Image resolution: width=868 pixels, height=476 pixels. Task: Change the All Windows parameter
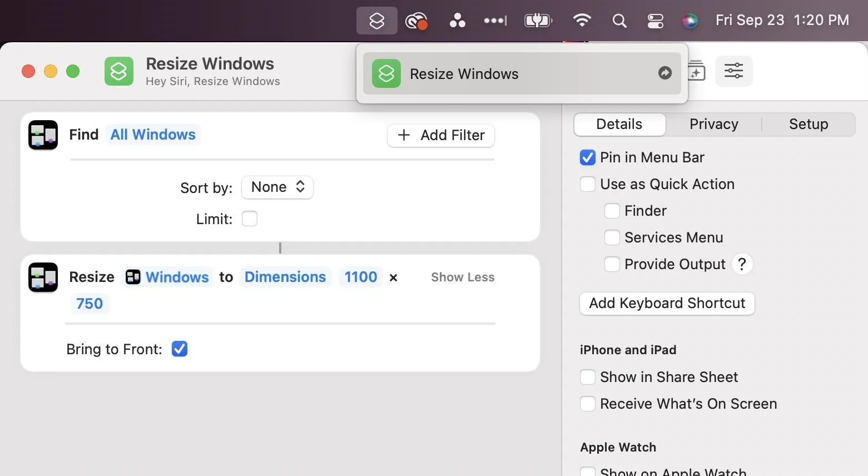[153, 135]
